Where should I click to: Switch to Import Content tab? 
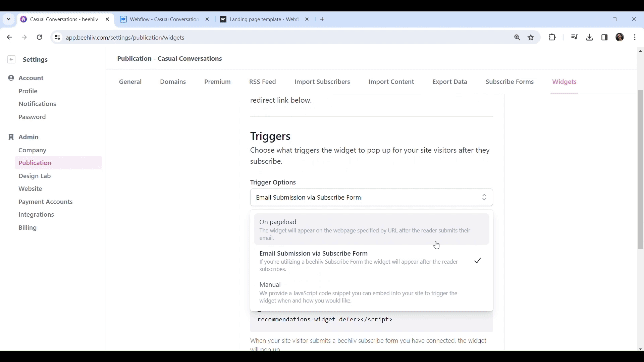coord(391,82)
